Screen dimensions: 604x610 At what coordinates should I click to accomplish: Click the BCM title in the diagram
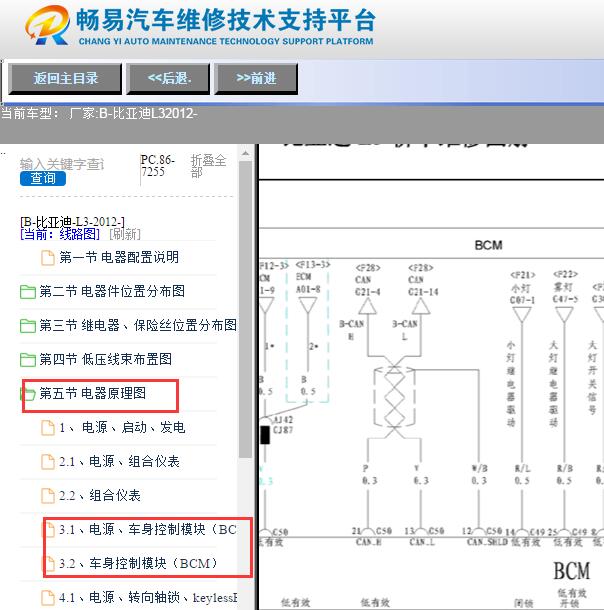click(488, 245)
